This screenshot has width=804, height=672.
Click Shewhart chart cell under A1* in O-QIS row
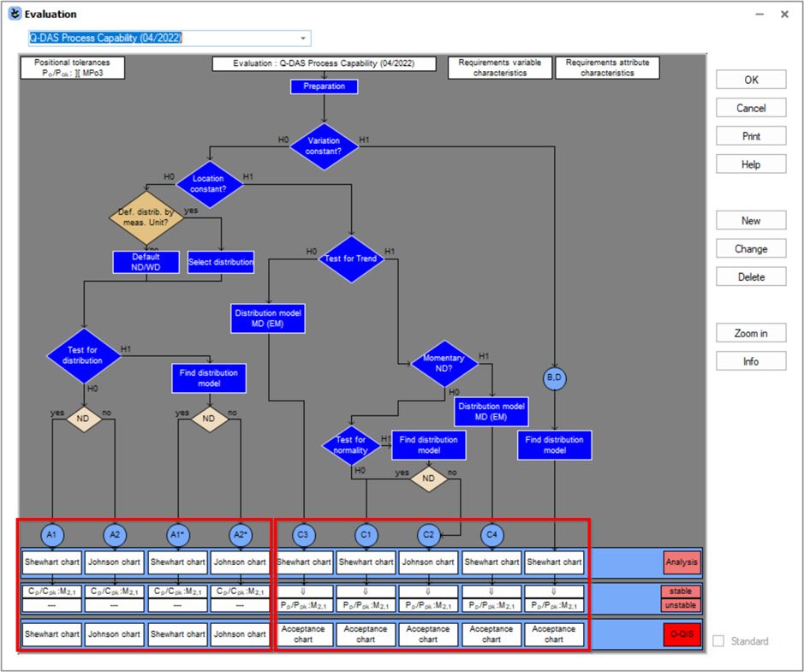[177, 634]
